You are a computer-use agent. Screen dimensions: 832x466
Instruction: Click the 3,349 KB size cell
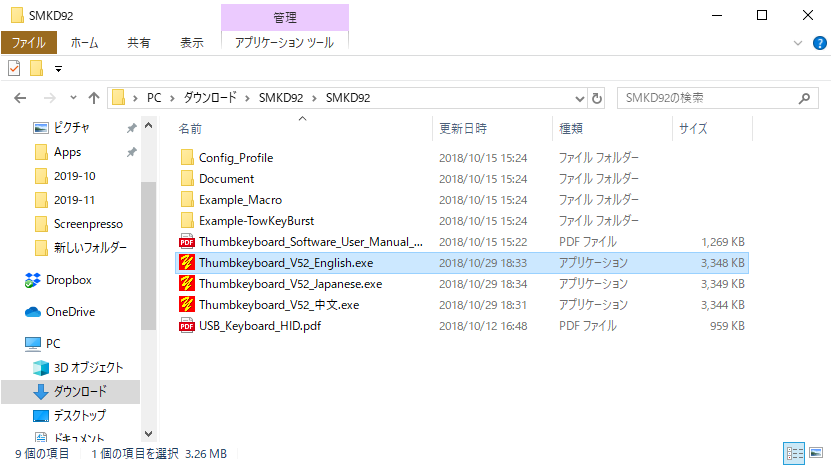722,284
